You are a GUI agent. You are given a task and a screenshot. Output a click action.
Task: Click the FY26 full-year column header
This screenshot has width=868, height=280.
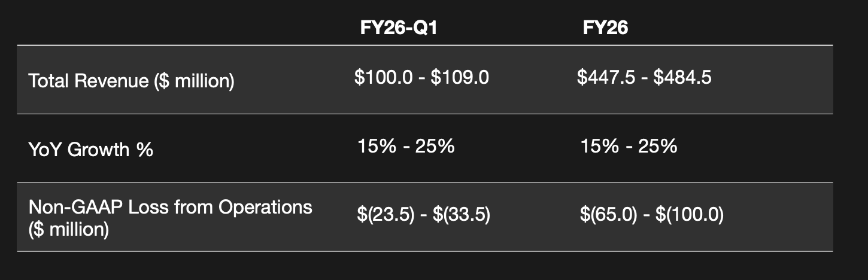(605, 28)
